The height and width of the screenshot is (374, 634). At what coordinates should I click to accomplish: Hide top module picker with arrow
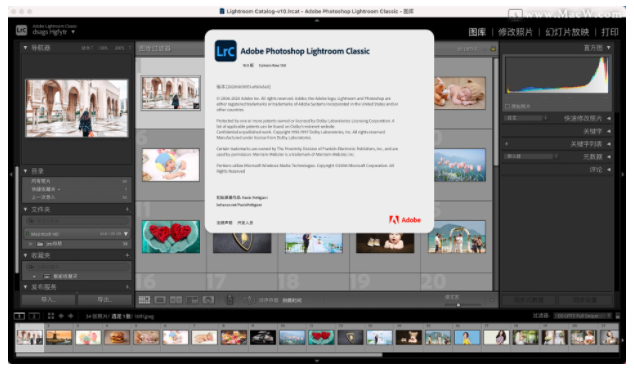pos(317,20)
